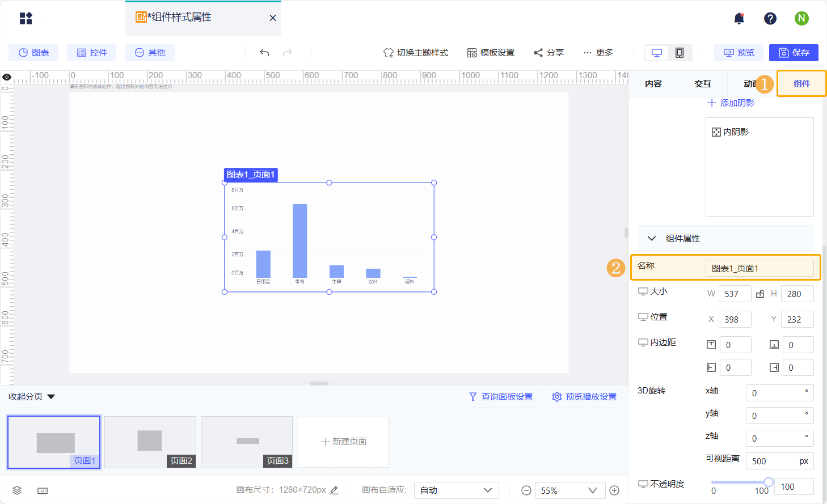827x504 pixels.
Task: Open the 图表 chart menu
Action: [x=34, y=53]
